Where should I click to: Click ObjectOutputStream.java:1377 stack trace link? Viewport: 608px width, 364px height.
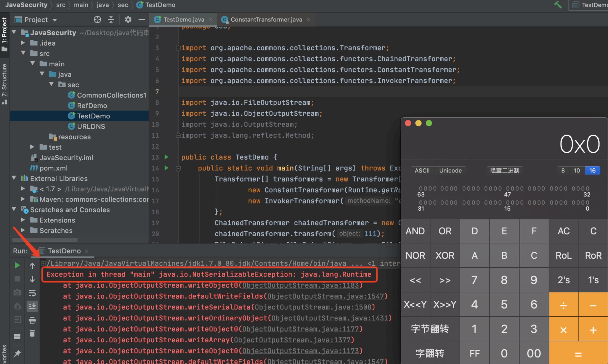pos(292,340)
